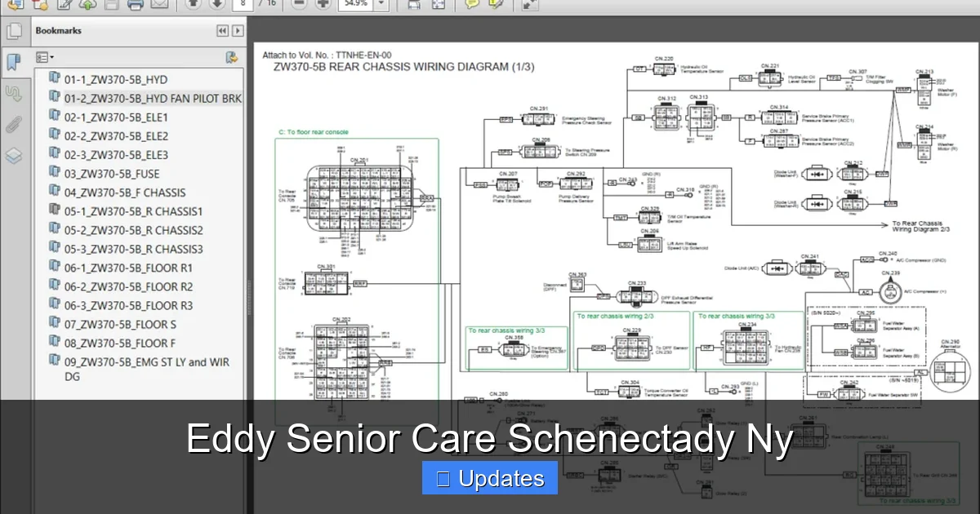Click the print icon in the toolbar

(136, 5)
